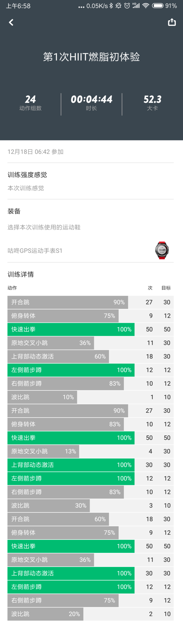The width and height of the screenshot is (183, 644).
Task: Tap the 52.3 大卡 calories stat
Action: click(152, 103)
